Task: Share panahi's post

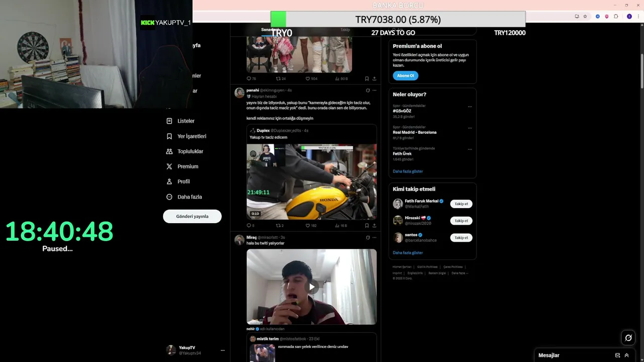Action: click(374, 226)
